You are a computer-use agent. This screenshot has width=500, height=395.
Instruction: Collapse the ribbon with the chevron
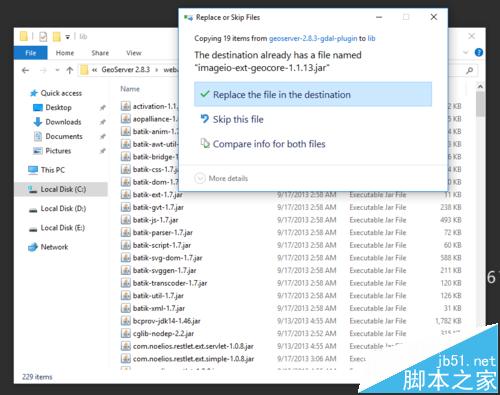click(x=466, y=52)
